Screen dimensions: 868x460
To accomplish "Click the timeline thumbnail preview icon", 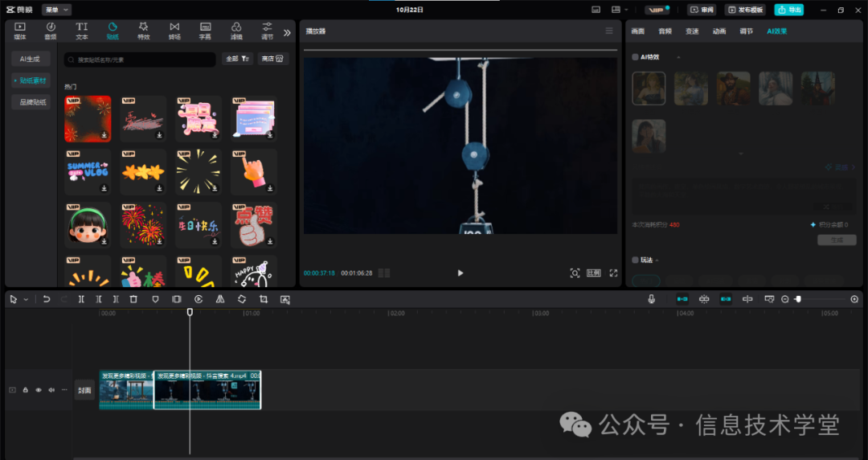I will pos(769,299).
